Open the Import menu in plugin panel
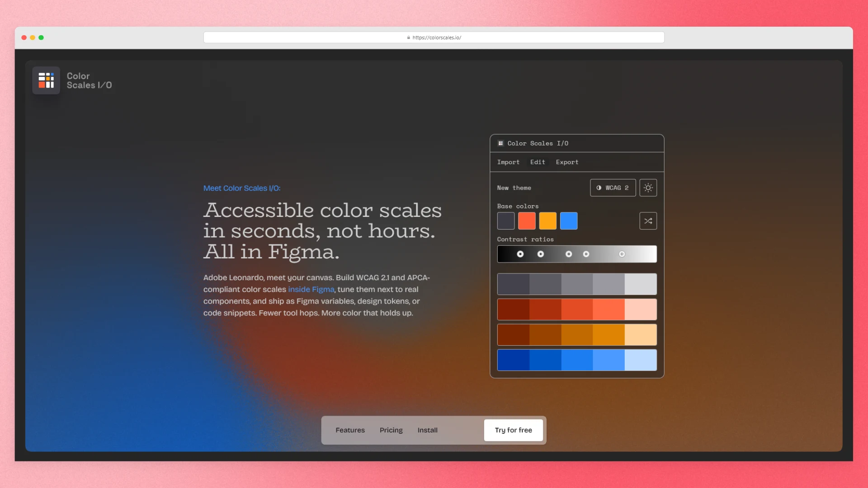This screenshot has height=488, width=868. click(x=508, y=162)
